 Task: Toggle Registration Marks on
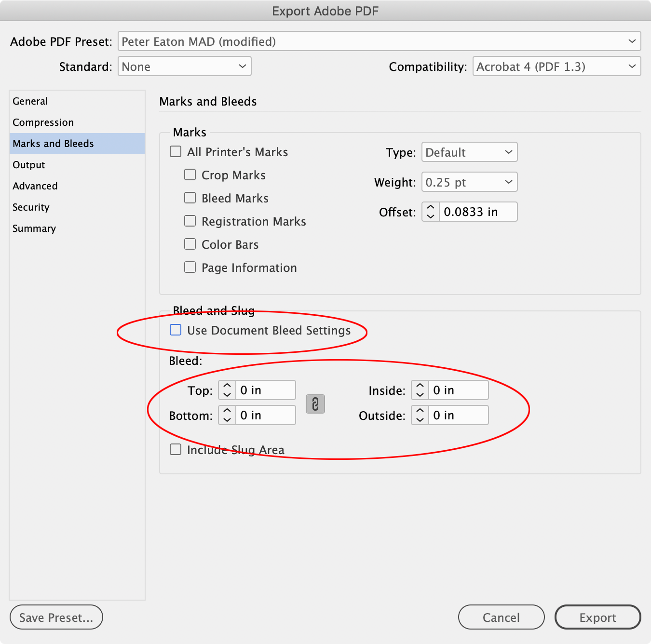click(190, 221)
